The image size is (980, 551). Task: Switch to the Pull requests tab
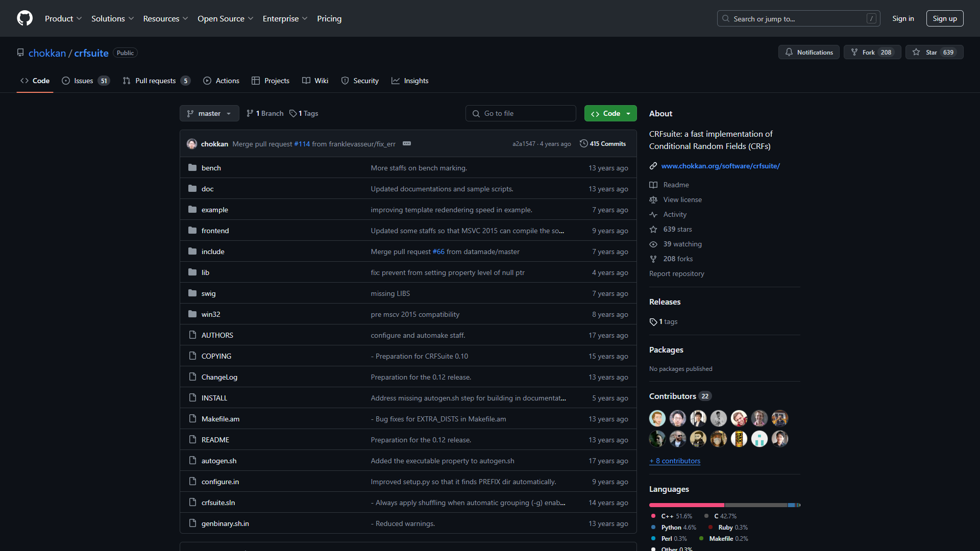[155, 81]
